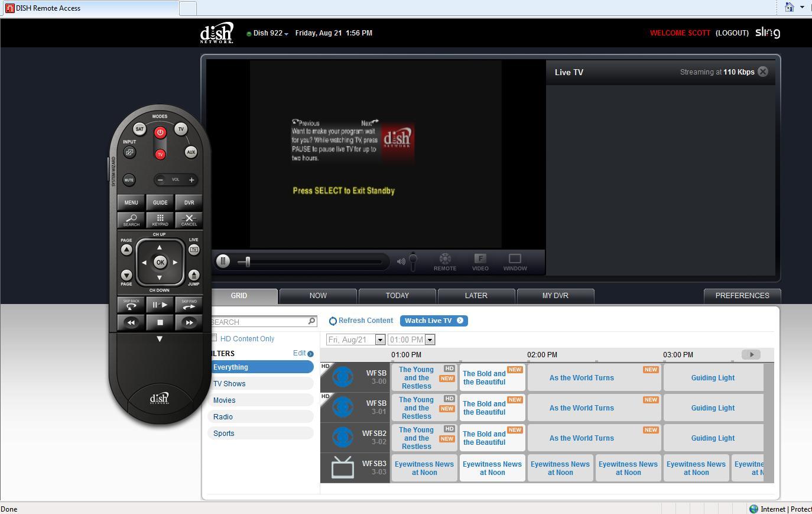Click the JUMP button on remote
Viewport: 812px width, 514px height.
[194, 275]
